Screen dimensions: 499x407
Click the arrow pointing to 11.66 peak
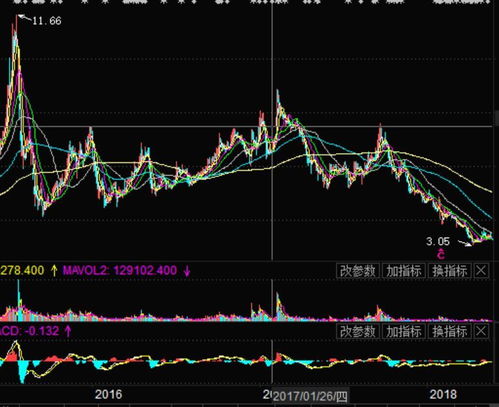[25, 18]
